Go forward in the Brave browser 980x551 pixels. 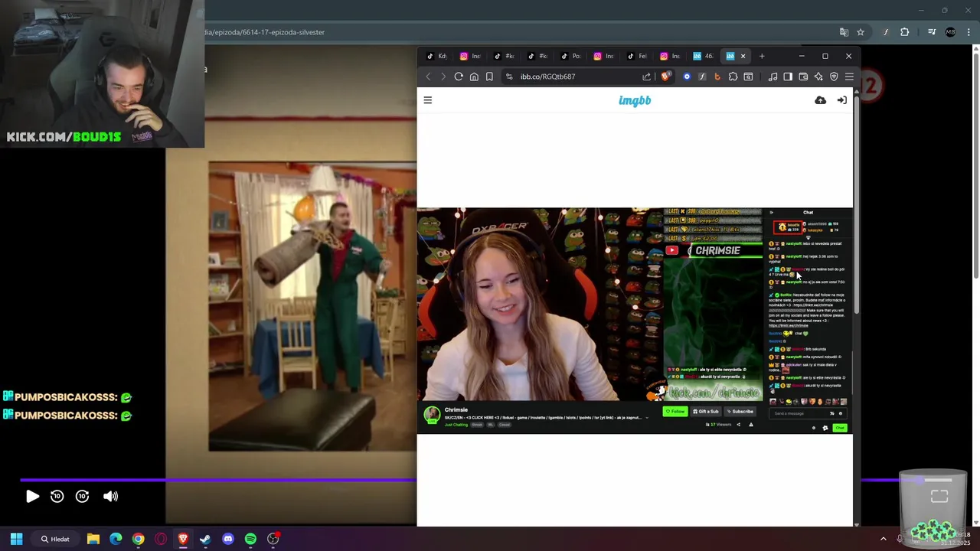443,77
